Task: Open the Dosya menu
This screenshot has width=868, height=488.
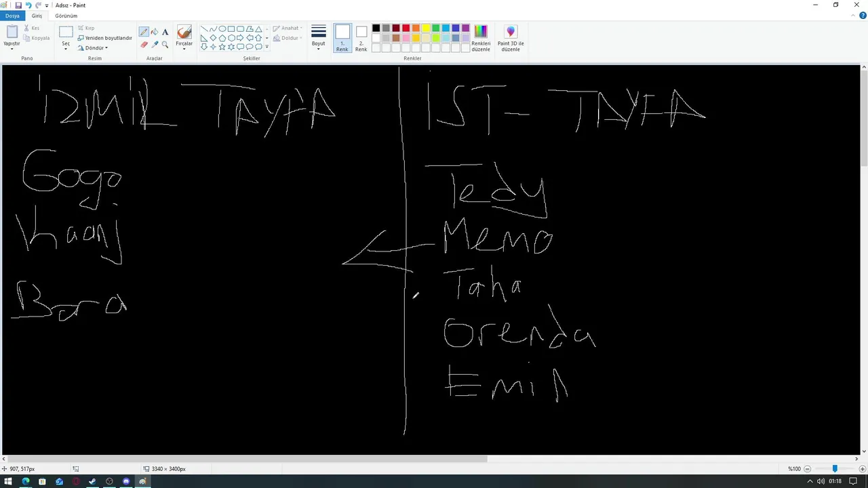Action: coord(12,16)
